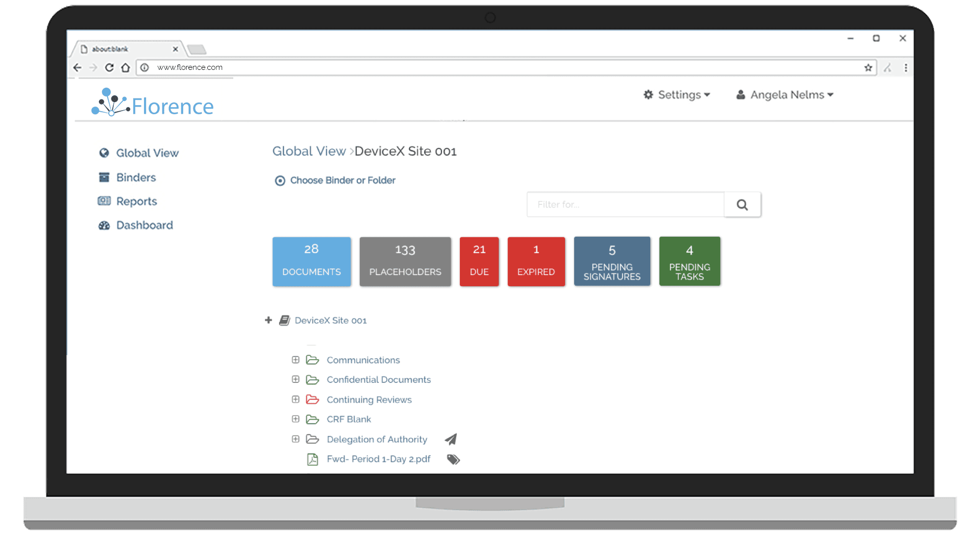Click the tags icon next to the PDF
Screen dimensions: 980x551
click(453, 460)
